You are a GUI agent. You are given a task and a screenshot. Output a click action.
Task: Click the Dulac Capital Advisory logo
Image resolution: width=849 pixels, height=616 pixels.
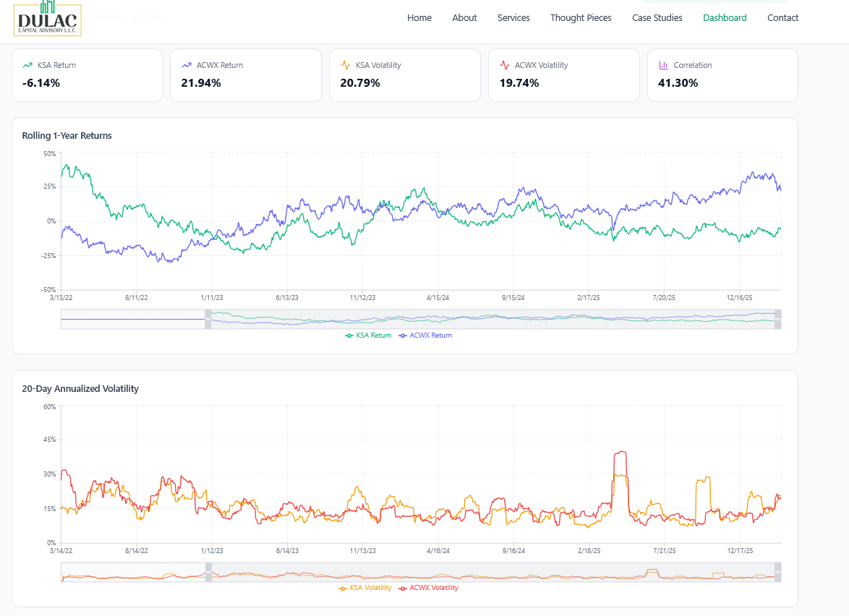[x=47, y=20]
